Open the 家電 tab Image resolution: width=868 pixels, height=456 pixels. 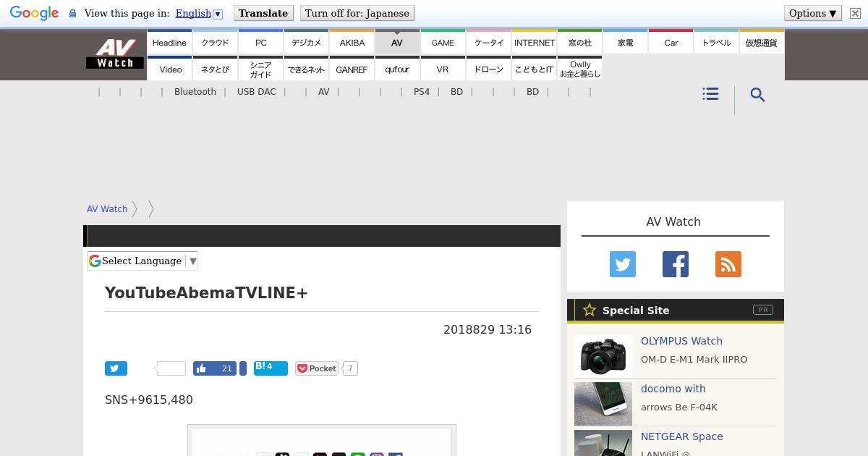click(625, 43)
